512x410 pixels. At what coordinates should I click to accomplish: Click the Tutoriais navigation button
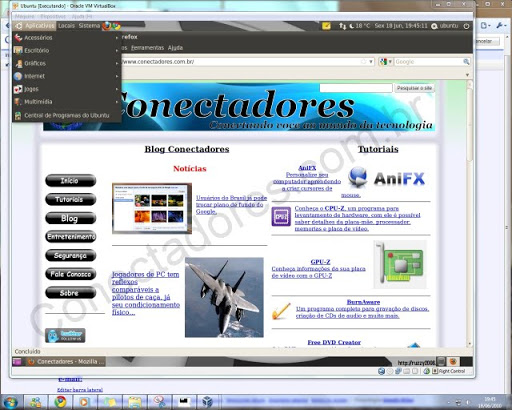click(70, 199)
